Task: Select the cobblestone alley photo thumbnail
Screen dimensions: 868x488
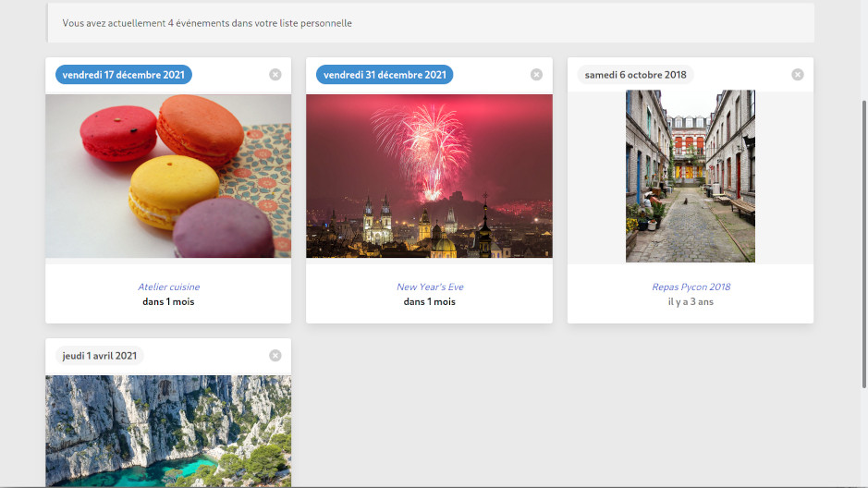Action: [x=691, y=176]
